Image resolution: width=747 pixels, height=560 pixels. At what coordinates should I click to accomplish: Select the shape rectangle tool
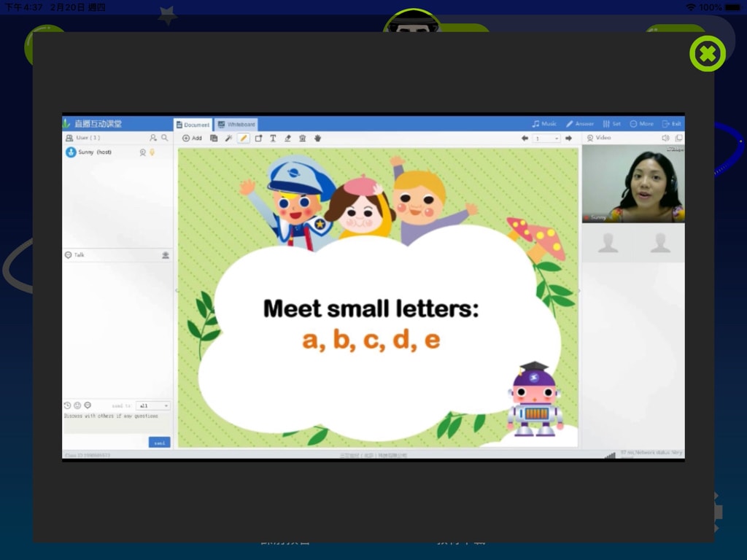pos(258,138)
